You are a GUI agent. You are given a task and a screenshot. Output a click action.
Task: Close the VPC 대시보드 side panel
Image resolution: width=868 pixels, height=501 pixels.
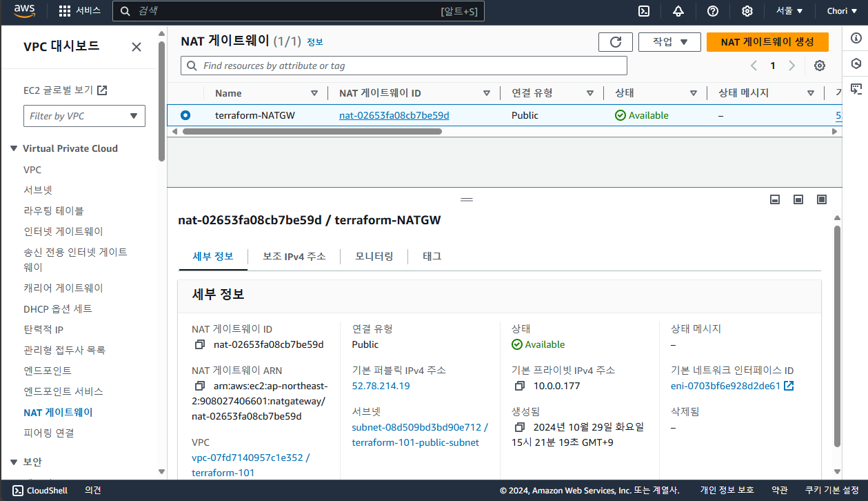(x=137, y=47)
